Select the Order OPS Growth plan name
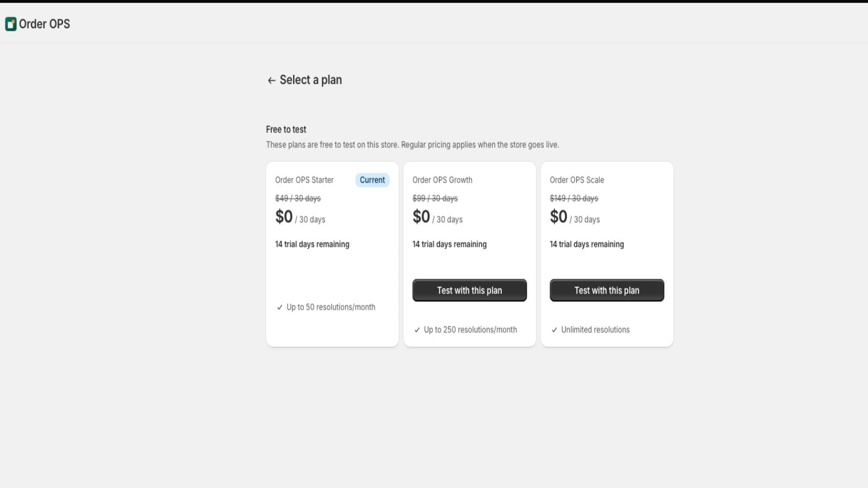The image size is (868, 488). pyautogui.click(x=442, y=180)
